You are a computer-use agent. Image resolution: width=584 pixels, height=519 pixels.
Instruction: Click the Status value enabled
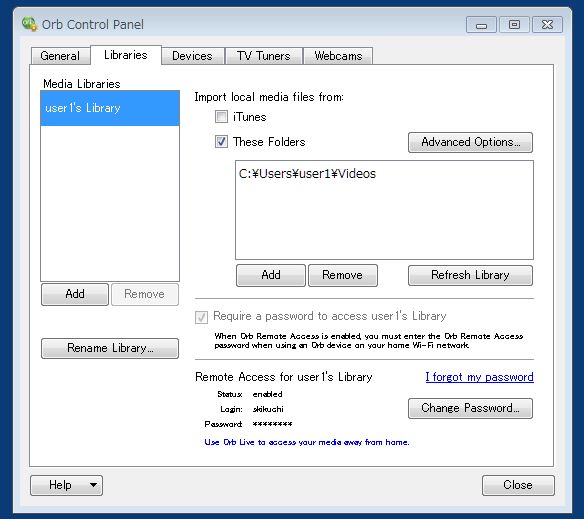(267, 394)
